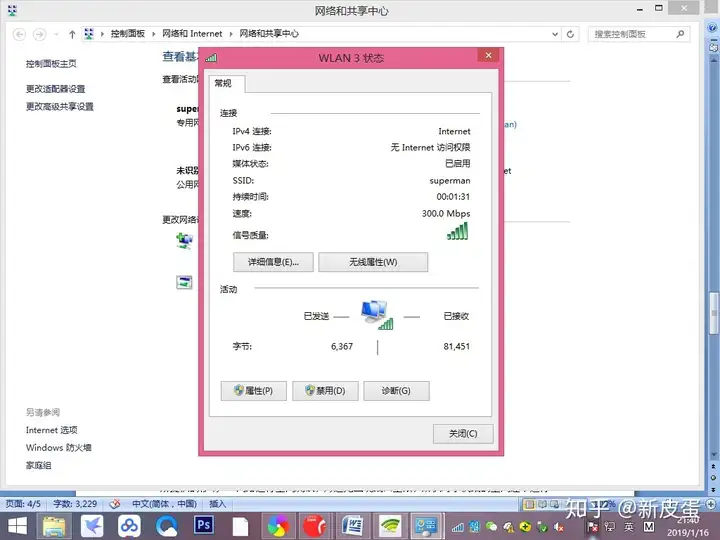
Task: Select 网络和共享中心 breadcrumb
Action: click(x=269, y=34)
